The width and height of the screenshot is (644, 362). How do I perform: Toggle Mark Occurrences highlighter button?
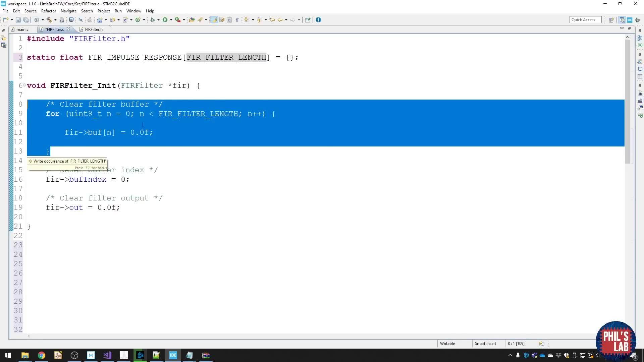[x=214, y=20]
